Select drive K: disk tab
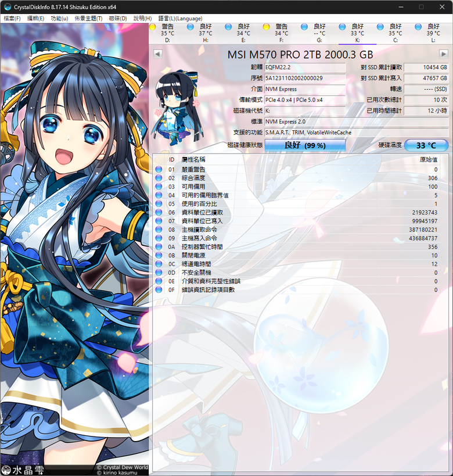Viewport: 453px width, 476px height. click(x=357, y=33)
